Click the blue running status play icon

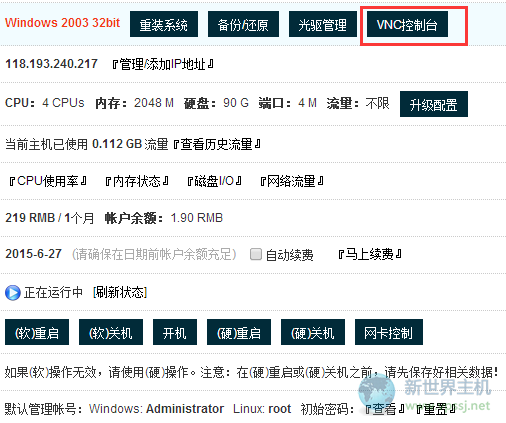(x=13, y=293)
